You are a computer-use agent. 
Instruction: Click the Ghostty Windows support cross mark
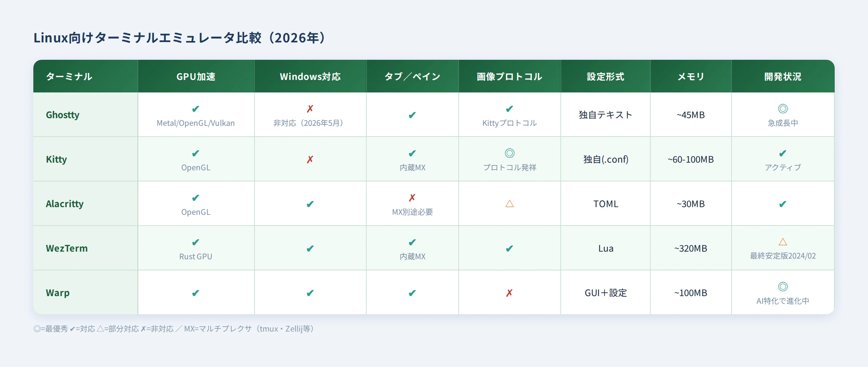tap(310, 109)
